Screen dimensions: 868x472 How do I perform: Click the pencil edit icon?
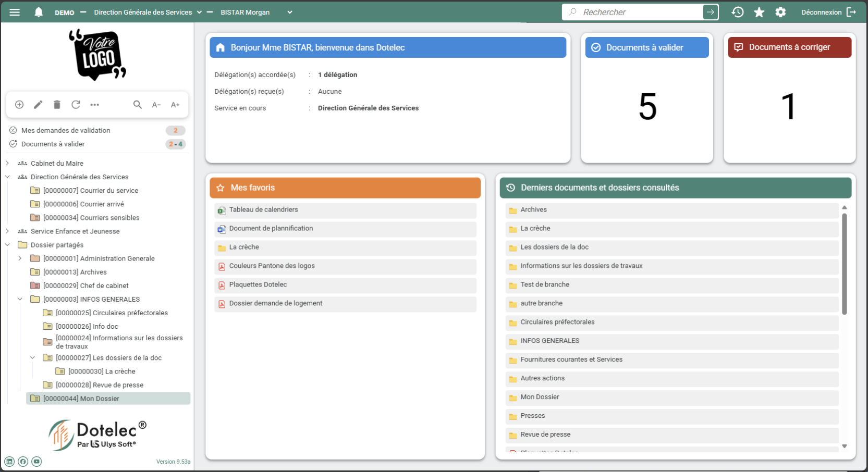pyautogui.click(x=38, y=105)
